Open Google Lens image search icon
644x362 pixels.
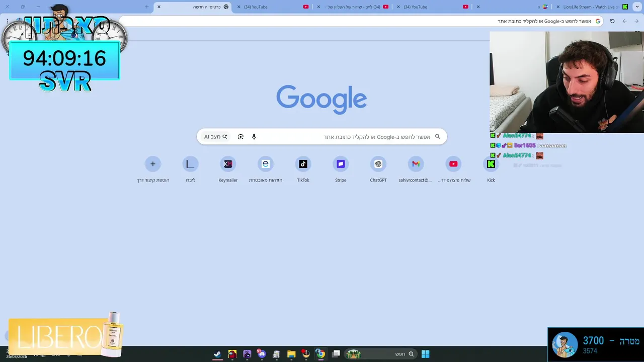coord(240,137)
